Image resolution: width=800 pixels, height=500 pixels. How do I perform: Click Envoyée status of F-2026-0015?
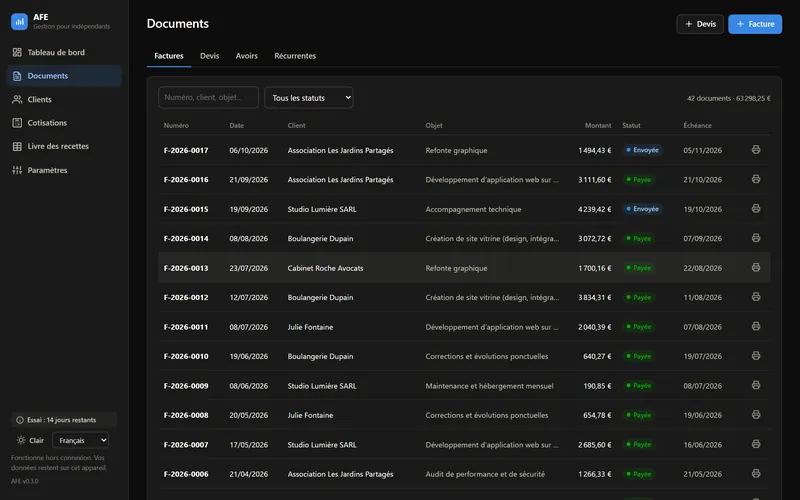point(642,209)
